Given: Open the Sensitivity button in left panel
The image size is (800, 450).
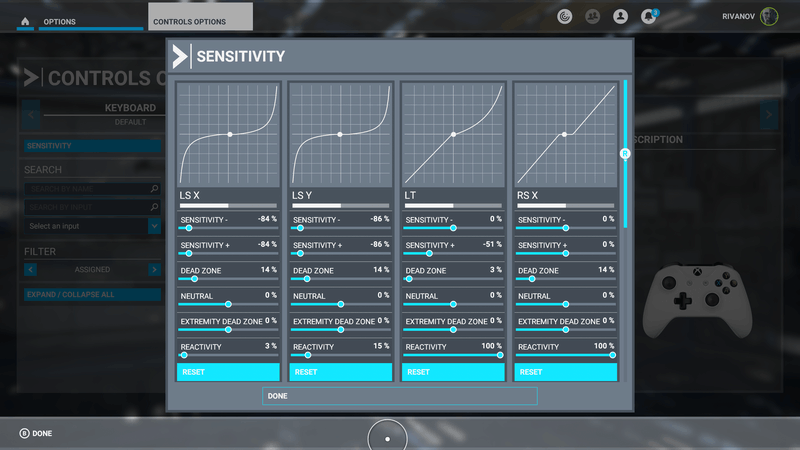Looking at the screenshot, I should coord(92,146).
